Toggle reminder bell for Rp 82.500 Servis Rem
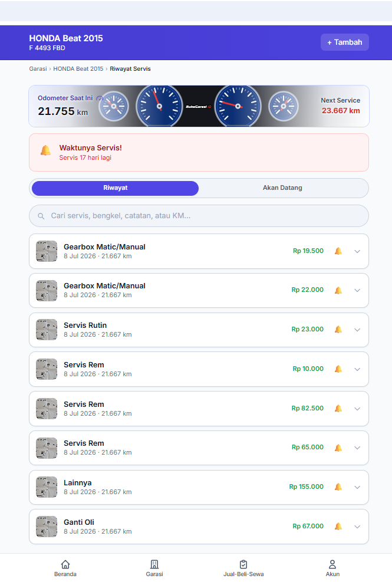 tap(338, 409)
